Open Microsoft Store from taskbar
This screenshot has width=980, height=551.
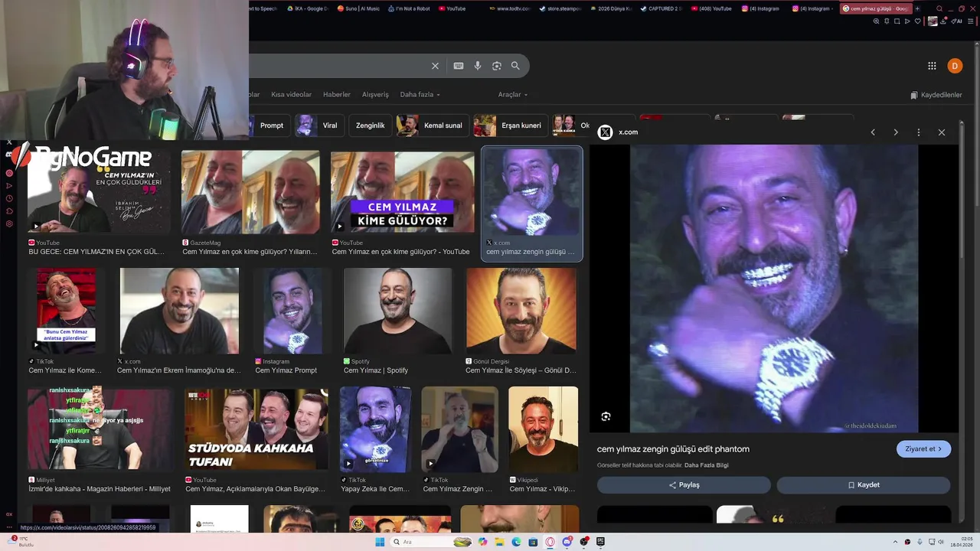533,542
